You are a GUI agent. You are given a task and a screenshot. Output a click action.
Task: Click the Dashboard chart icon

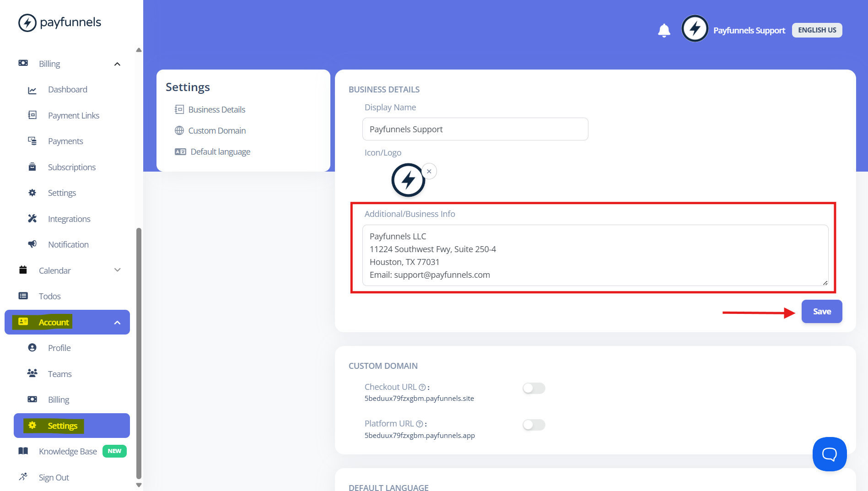tap(32, 90)
